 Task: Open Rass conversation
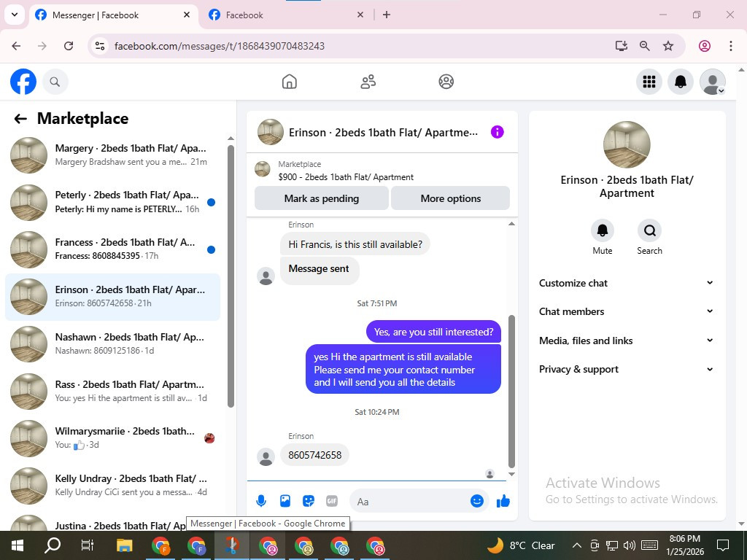[x=112, y=391]
